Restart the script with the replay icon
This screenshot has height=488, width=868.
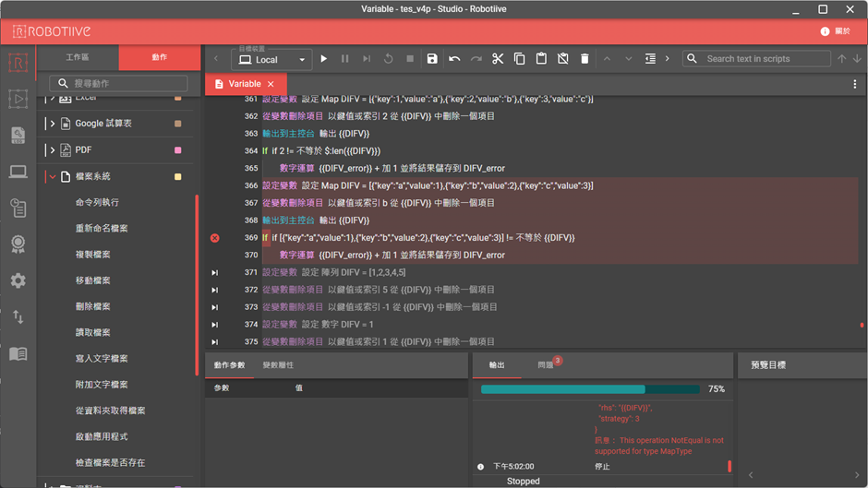388,59
